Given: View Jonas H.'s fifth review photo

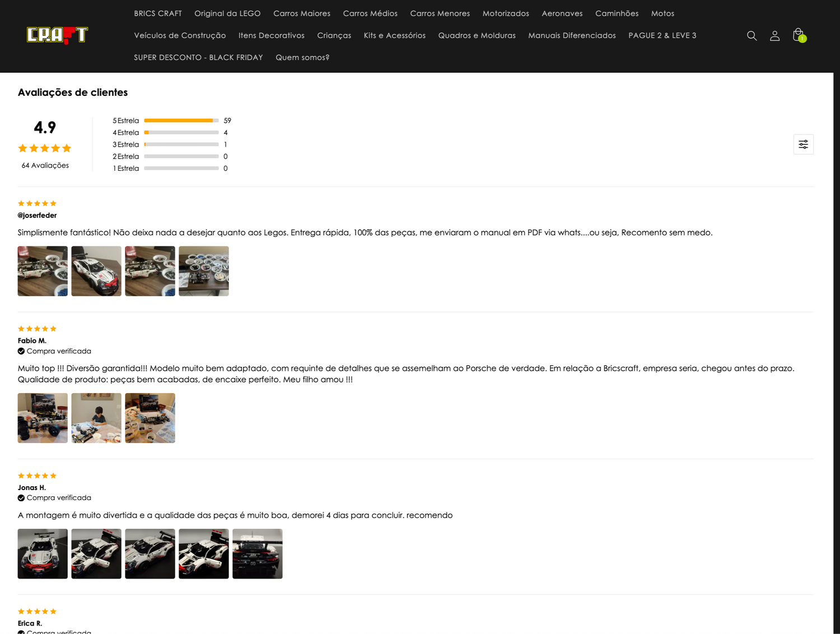Looking at the screenshot, I should [258, 554].
